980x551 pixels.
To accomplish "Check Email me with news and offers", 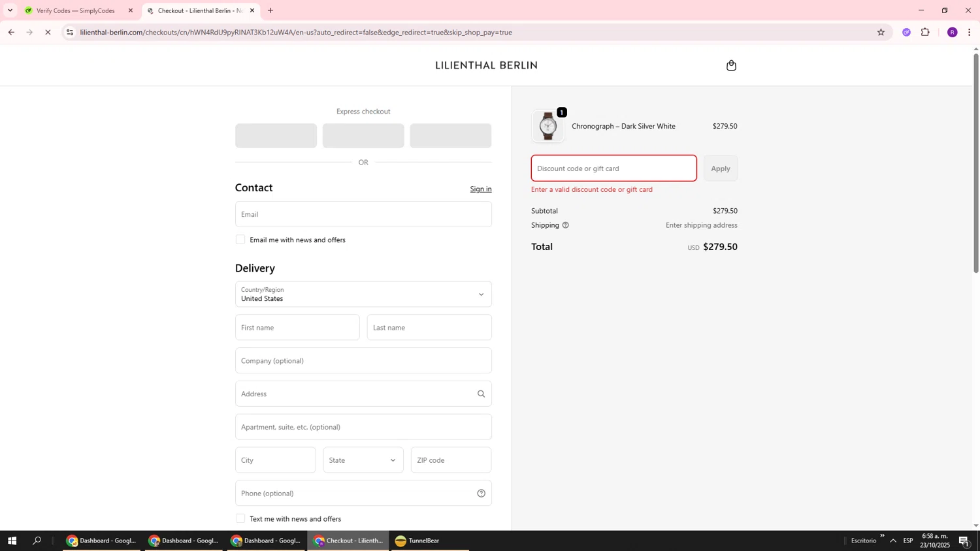I will click(x=240, y=240).
